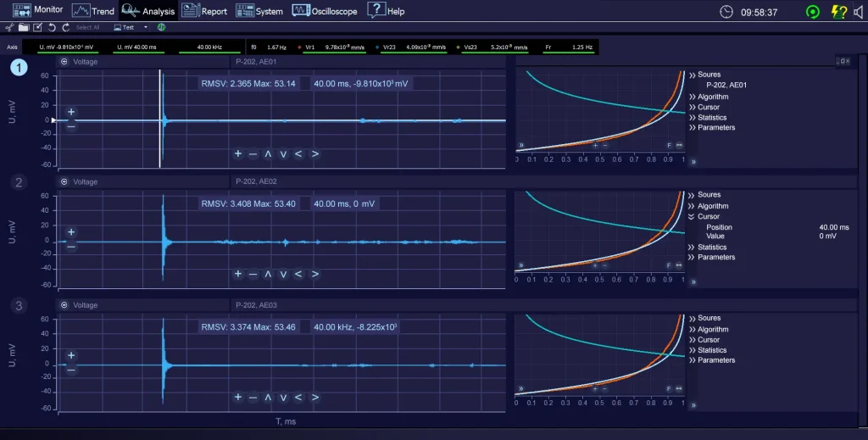Click the Select All button

pyautogui.click(x=87, y=27)
